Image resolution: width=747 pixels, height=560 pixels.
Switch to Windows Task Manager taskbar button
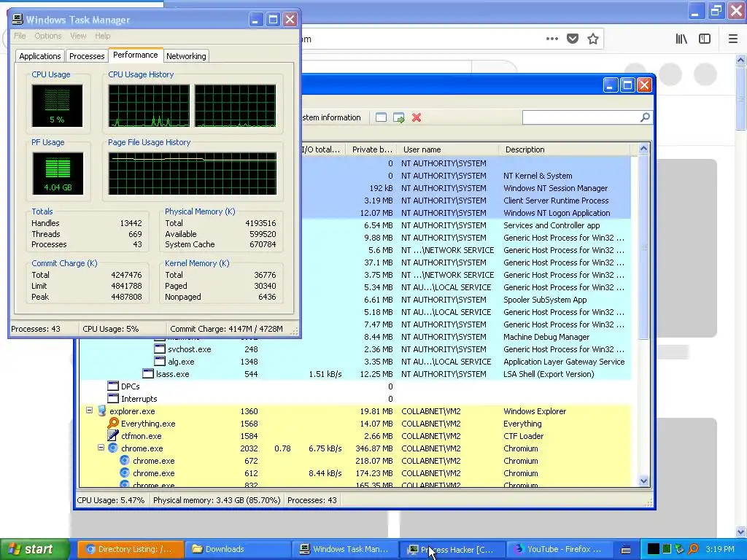tap(345, 549)
